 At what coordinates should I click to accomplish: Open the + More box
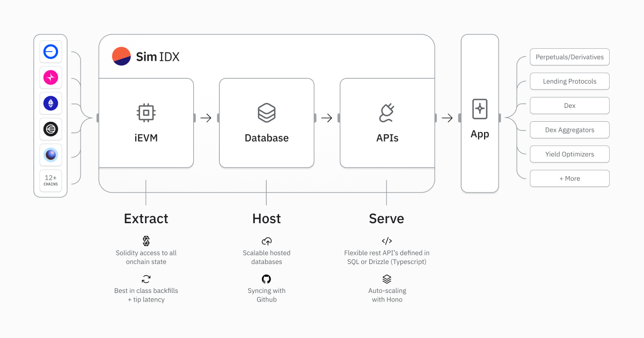[x=569, y=179]
